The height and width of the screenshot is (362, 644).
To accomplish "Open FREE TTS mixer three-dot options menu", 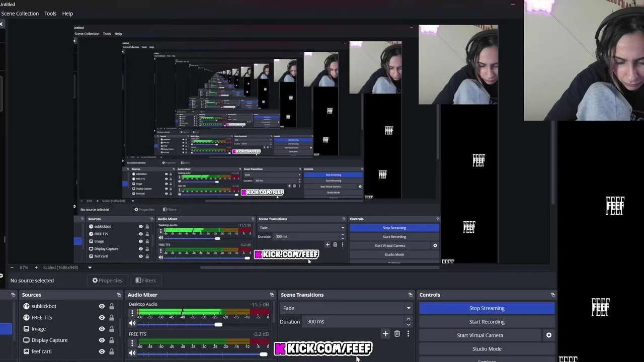I will tap(132, 343).
